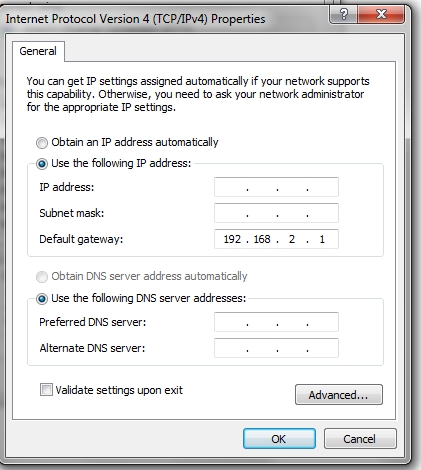This screenshot has height=470, width=421.
Task: Click the 192 octet in Default gateway
Action: point(232,239)
